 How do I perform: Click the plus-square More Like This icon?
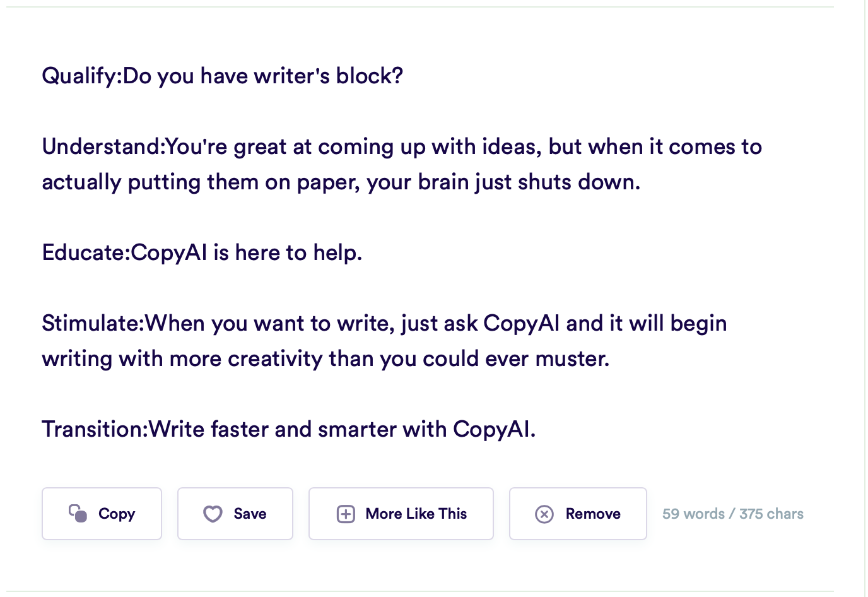[x=346, y=514]
